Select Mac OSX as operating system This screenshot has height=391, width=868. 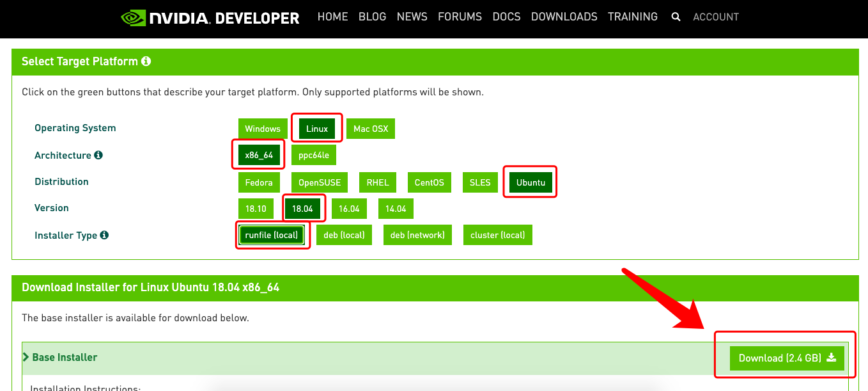coord(371,129)
